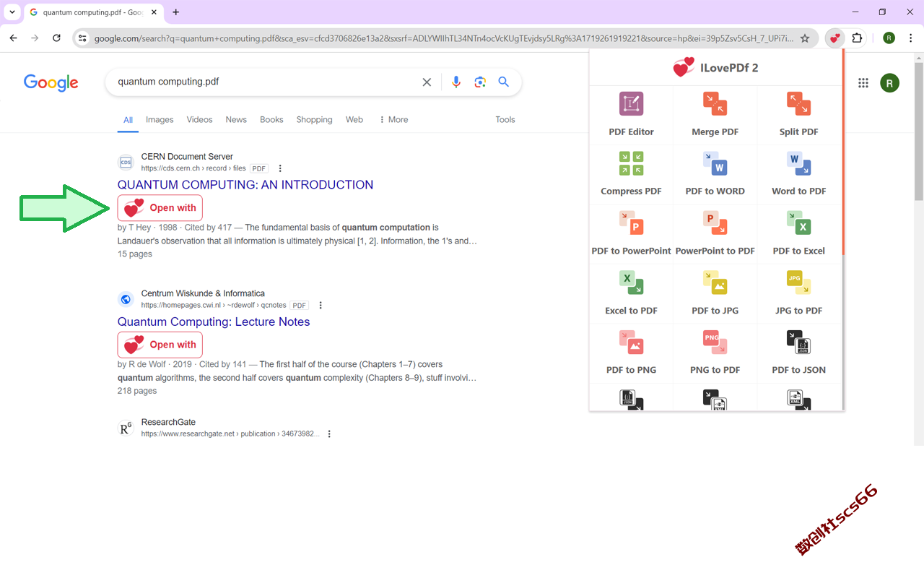
Task: Search by image with Google Lens icon
Action: click(x=480, y=82)
